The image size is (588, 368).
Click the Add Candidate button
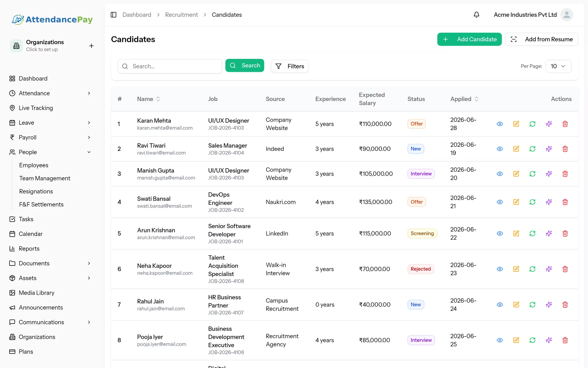coord(469,39)
